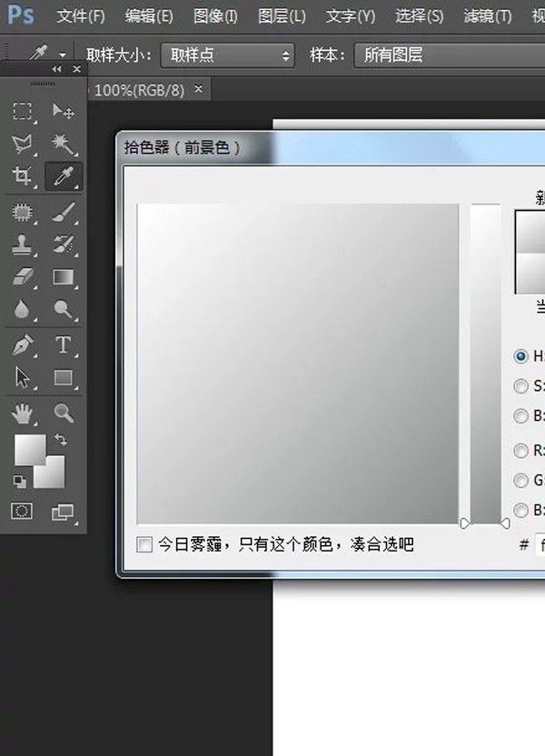Open the eyedropper tool preset picker arrow

[x=63, y=55]
